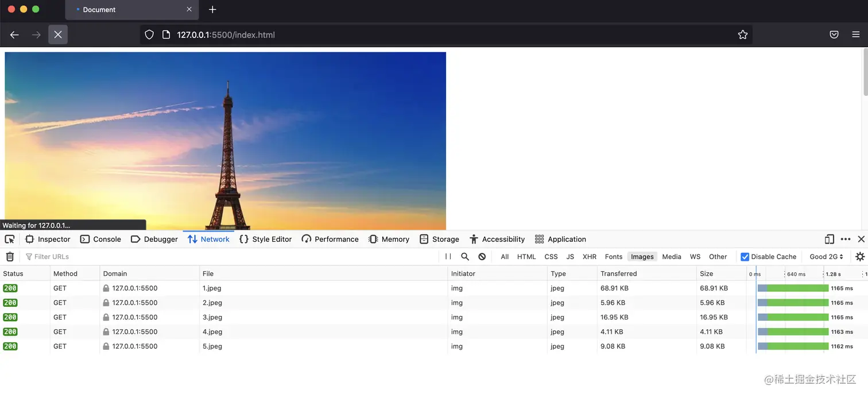Screen dimensions: 868x397
Task: Open the Inspector panel
Action: click(48, 239)
